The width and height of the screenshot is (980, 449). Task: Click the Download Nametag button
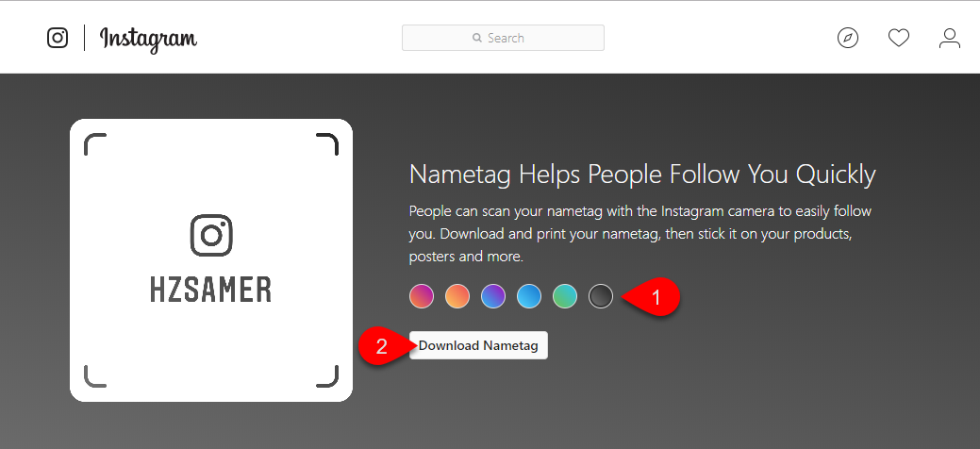479,345
